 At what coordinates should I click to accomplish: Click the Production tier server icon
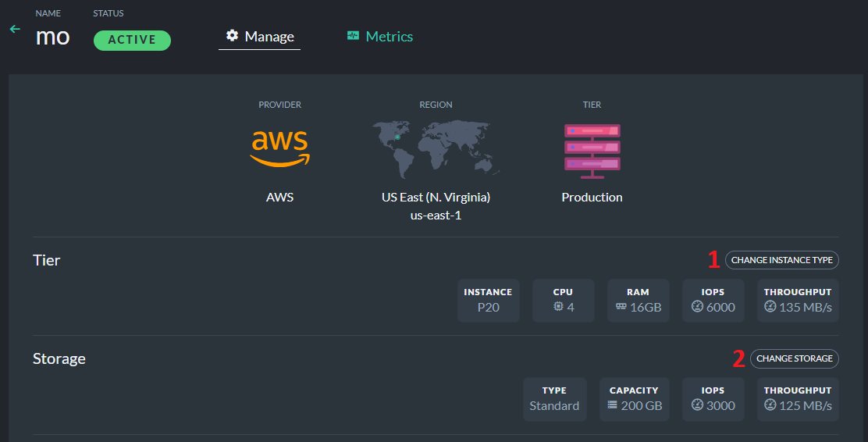click(592, 151)
